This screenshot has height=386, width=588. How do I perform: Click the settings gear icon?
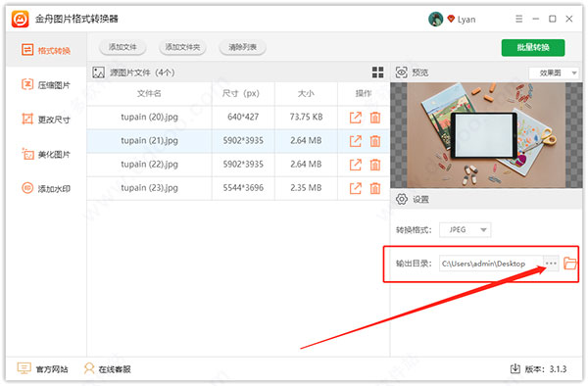point(401,200)
